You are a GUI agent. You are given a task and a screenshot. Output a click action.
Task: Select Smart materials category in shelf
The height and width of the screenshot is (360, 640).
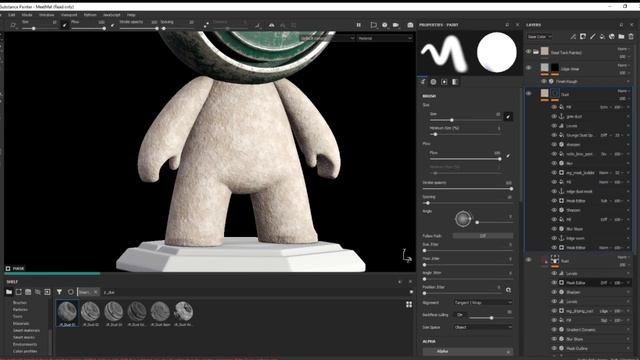[x=27, y=330]
